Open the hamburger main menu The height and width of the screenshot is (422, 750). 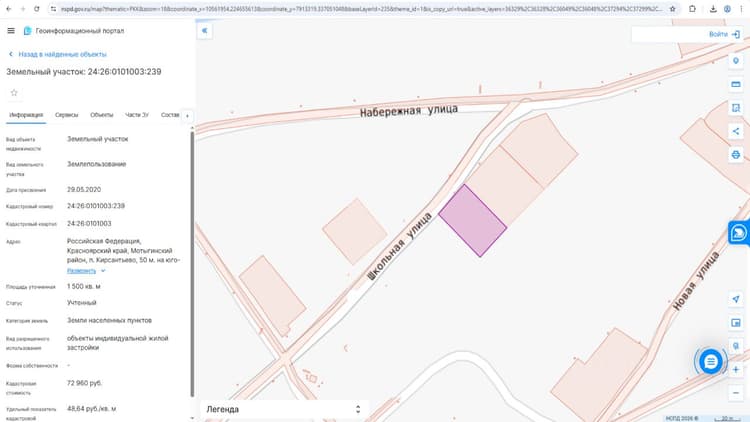click(x=11, y=31)
